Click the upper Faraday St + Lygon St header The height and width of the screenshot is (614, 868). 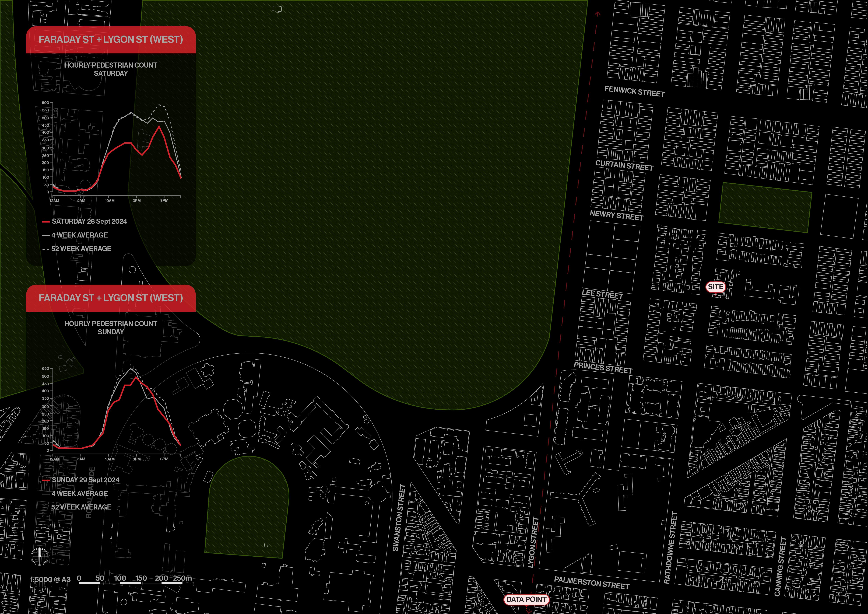(x=111, y=39)
